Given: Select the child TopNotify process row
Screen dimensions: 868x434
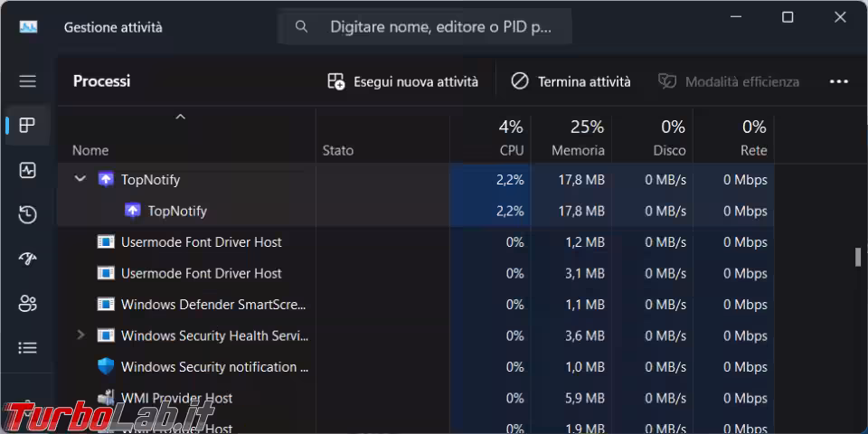Looking at the screenshot, I should click(x=177, y=211).
